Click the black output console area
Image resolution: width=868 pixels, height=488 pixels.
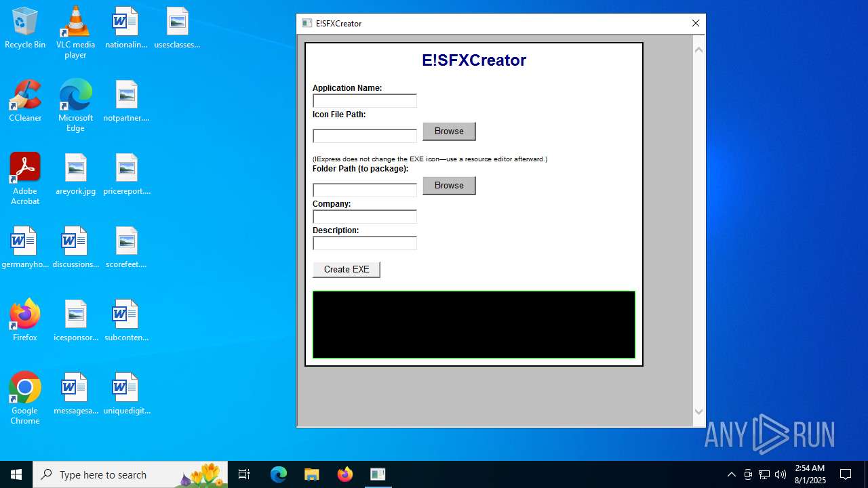click(474, 325)
